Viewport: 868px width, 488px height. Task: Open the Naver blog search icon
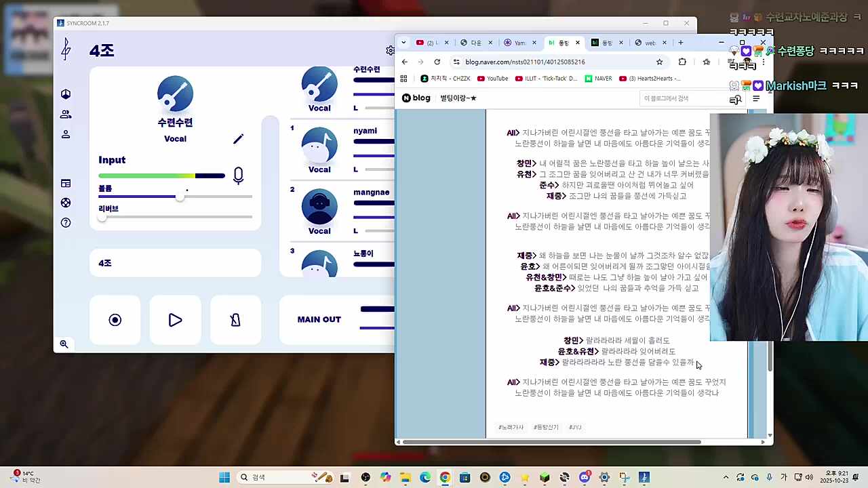coord(735,99)
